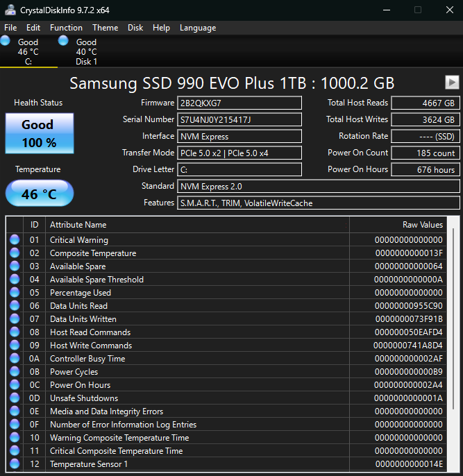Open the File menu
The image size is (463, 476).
[x=10, y=28]
